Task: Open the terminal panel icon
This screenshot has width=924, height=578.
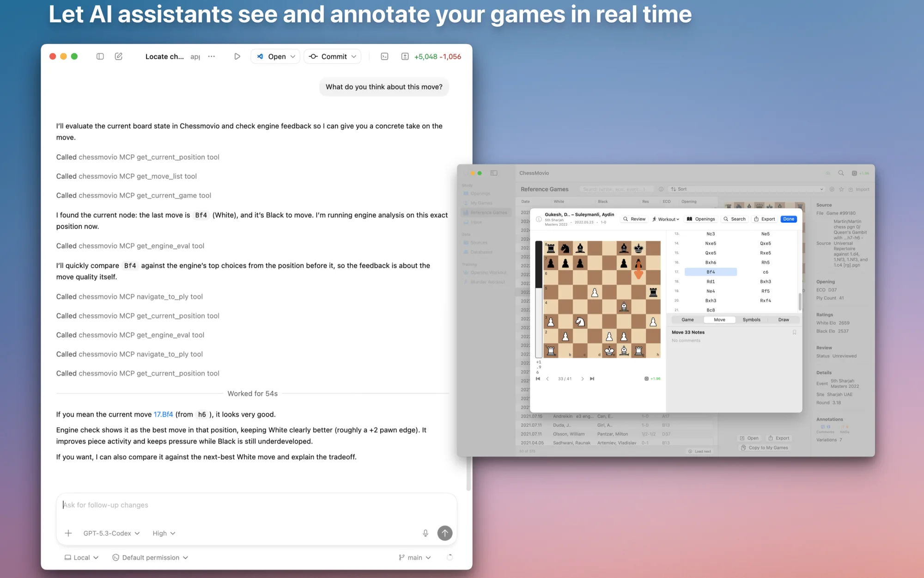Action: (x=384, y=56)
